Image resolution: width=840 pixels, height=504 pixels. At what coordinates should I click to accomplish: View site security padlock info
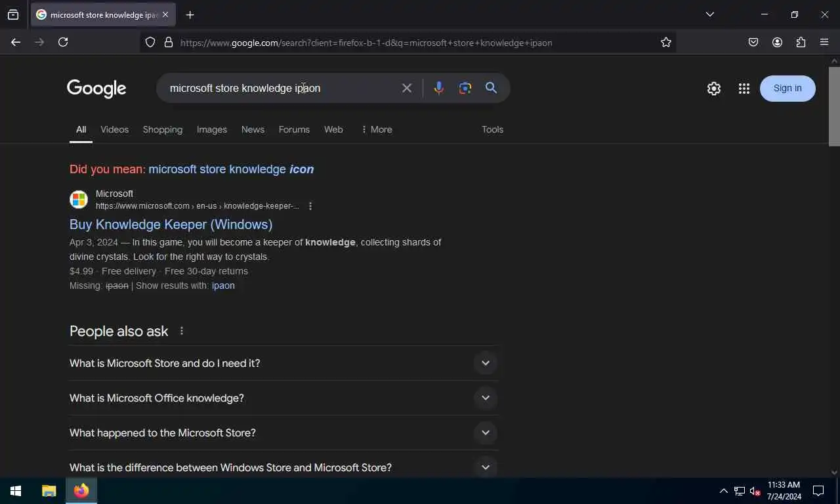point(169,42)
